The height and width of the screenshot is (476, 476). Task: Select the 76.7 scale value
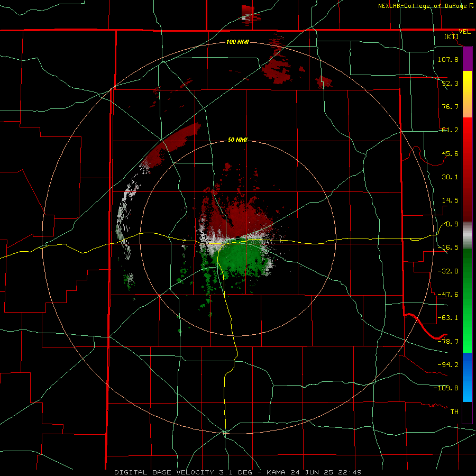tap(450, 106)
